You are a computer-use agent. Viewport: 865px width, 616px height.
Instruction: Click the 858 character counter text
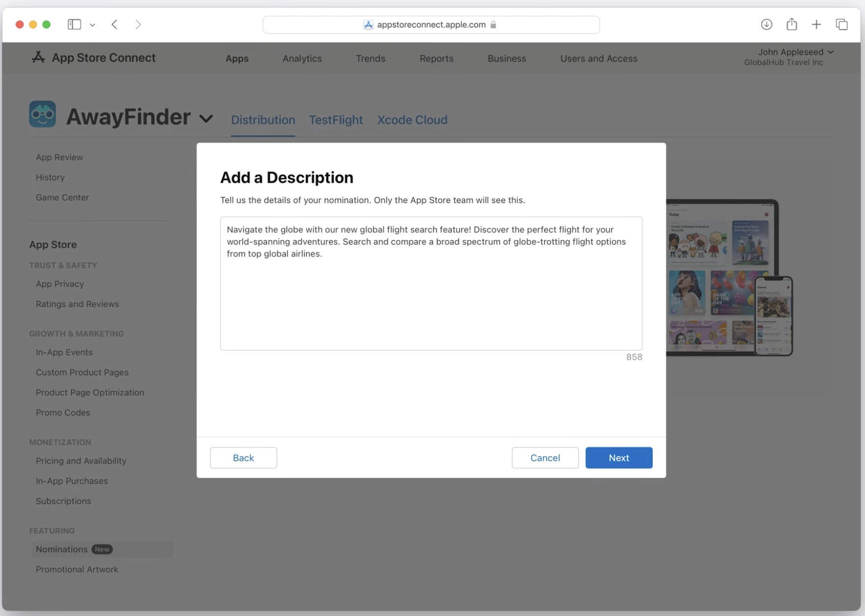pyautogui.click(x=634, y=357)
